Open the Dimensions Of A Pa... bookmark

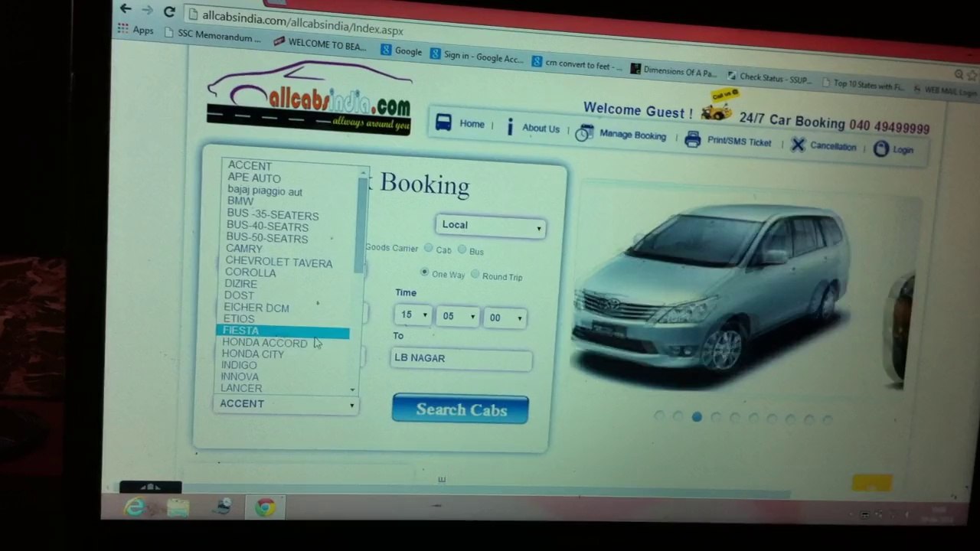(674, 70)
